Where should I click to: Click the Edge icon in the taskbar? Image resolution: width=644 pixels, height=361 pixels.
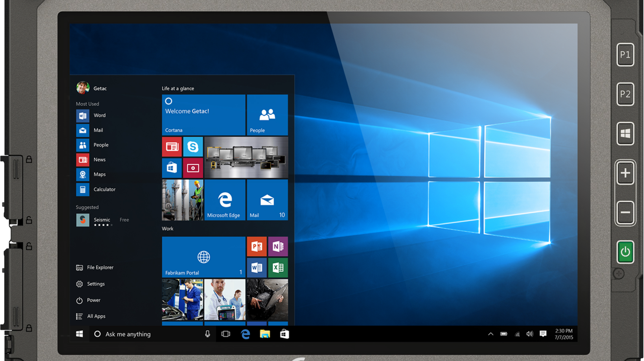pyautogui.click(x=246, y=334)
